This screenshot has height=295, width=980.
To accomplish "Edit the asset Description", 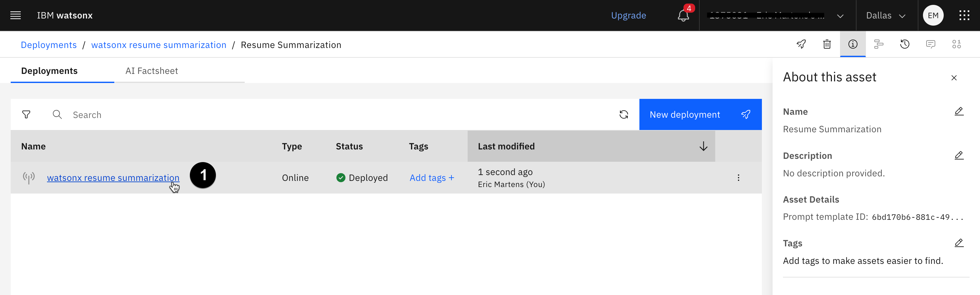I will 959,156.
